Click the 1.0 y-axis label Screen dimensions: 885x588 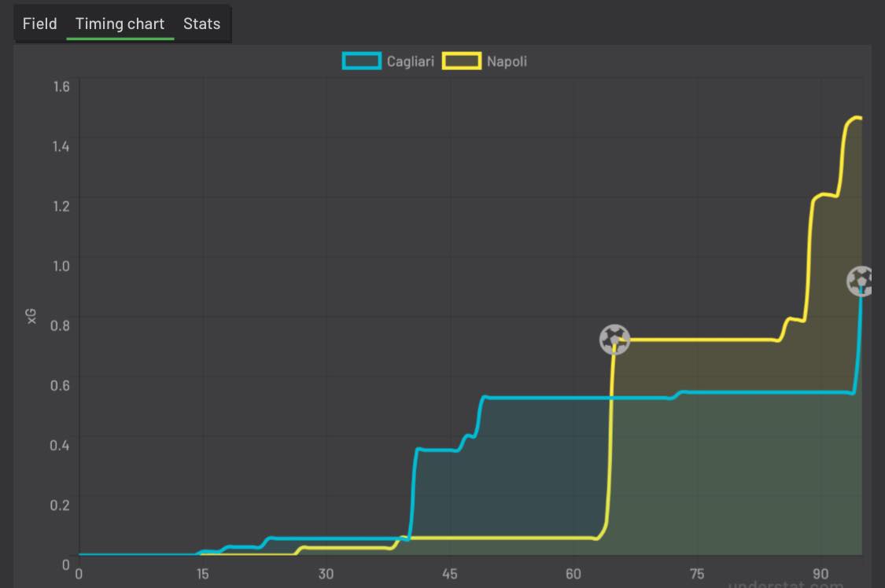point(61,266)
